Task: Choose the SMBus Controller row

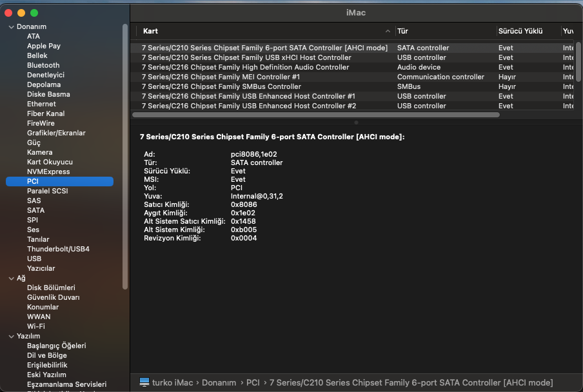Action: [221, 86]
